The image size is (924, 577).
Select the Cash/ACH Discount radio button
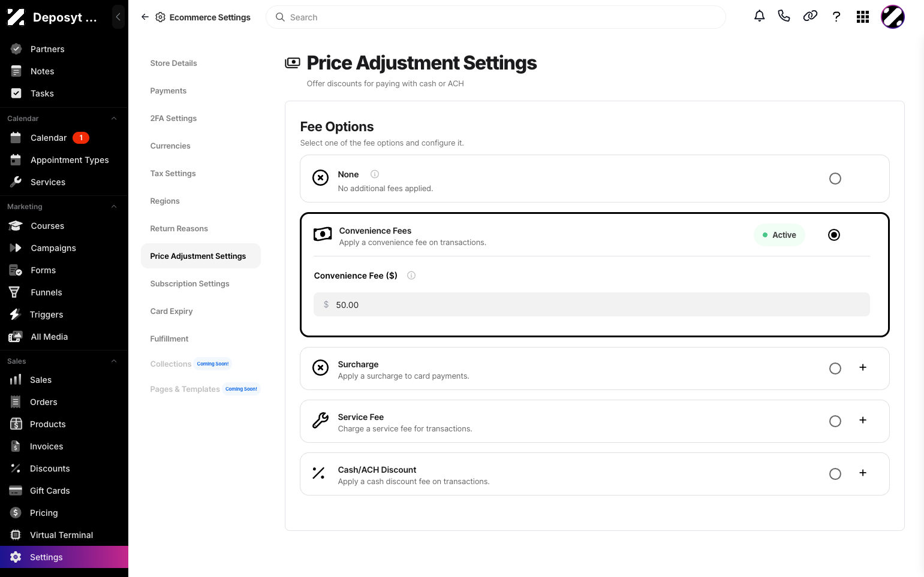[x=835, y=474]
